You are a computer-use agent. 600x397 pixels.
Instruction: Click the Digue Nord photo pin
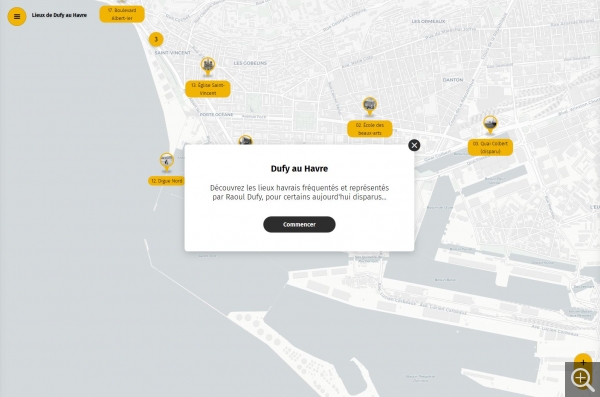(x=166, y=161)
